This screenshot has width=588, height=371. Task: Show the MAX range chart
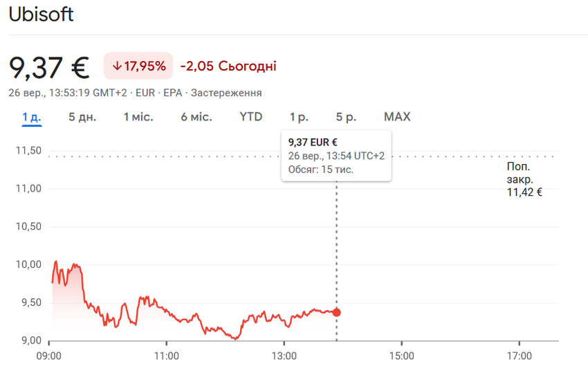click(397, 117)
